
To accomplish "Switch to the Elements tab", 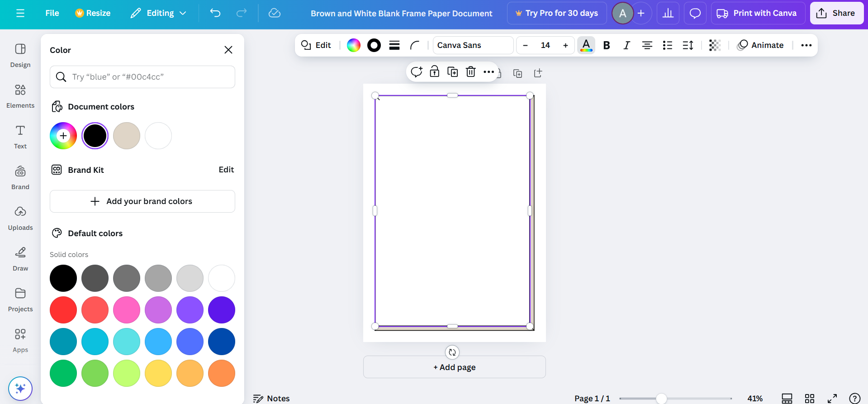I will tap(20, 96).
